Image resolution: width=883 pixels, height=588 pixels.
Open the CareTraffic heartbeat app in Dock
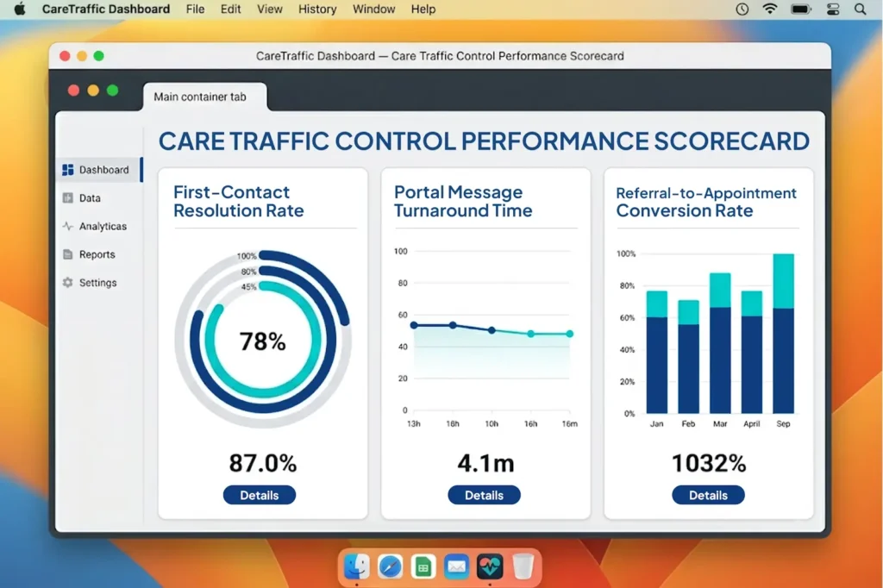coord(490,566)
